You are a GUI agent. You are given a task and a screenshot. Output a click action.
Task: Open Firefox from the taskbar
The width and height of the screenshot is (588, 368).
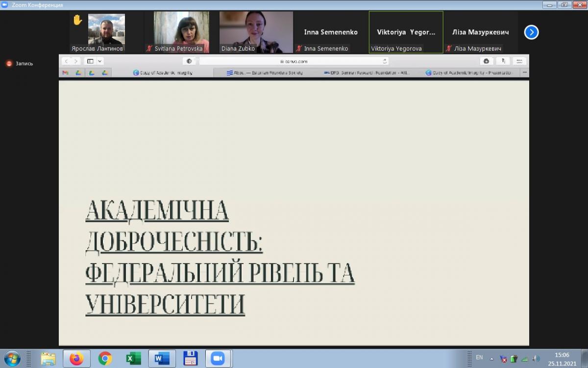click(76, 359)
